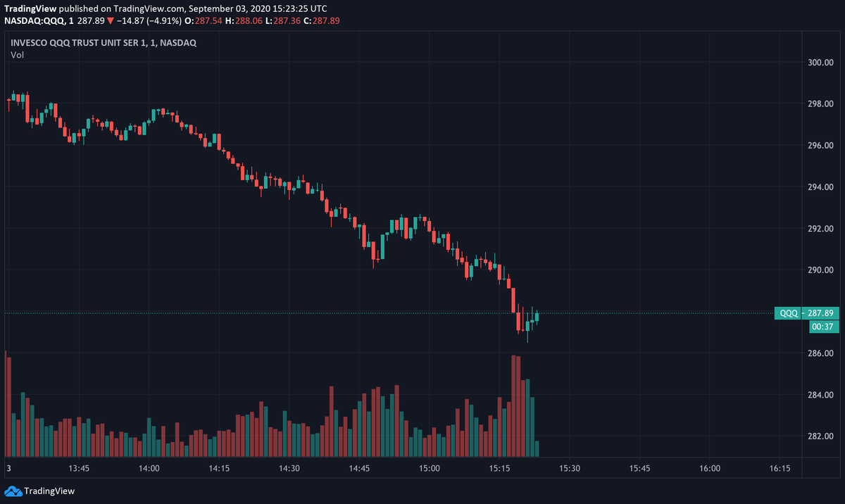
Task: Click the 14:30 time axis label
Action: coord(289,468)
